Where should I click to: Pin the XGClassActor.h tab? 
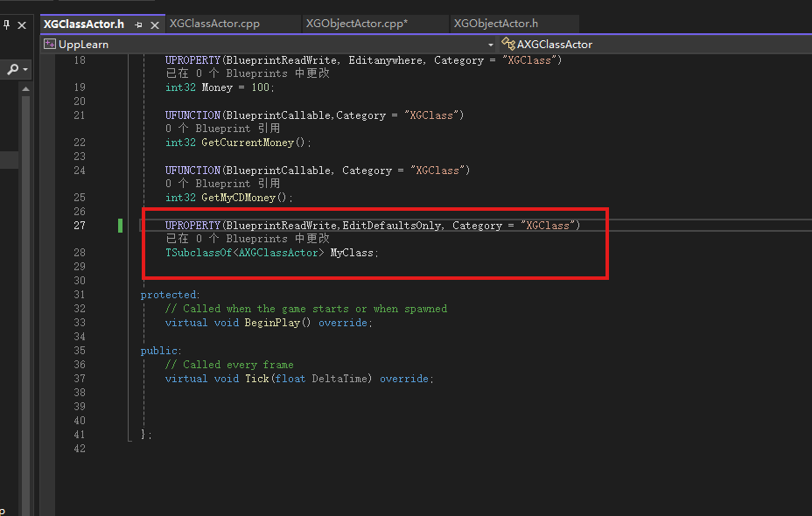138,24
